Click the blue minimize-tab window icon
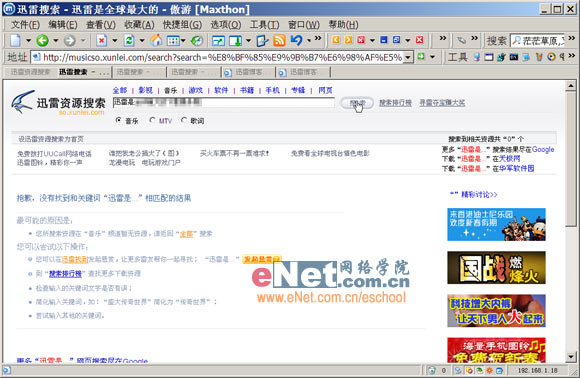Viewport: 580px width, 378px height. click(x=384, y=40)
